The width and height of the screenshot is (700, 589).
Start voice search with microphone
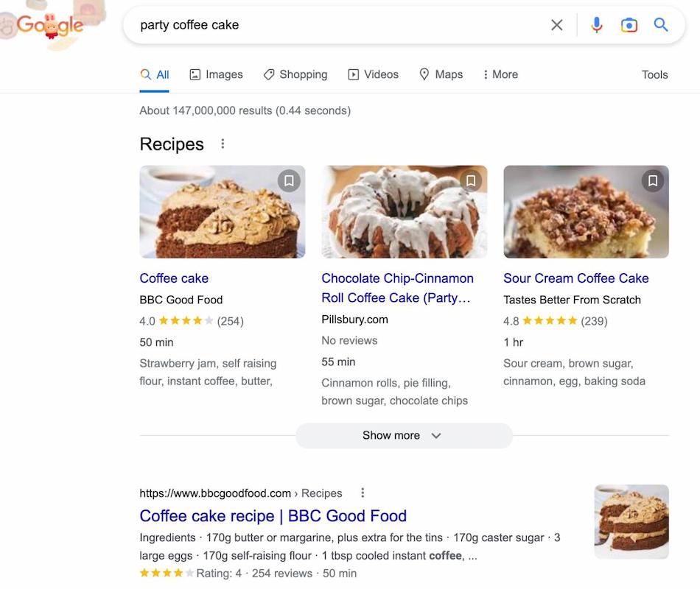click(597, 25)
